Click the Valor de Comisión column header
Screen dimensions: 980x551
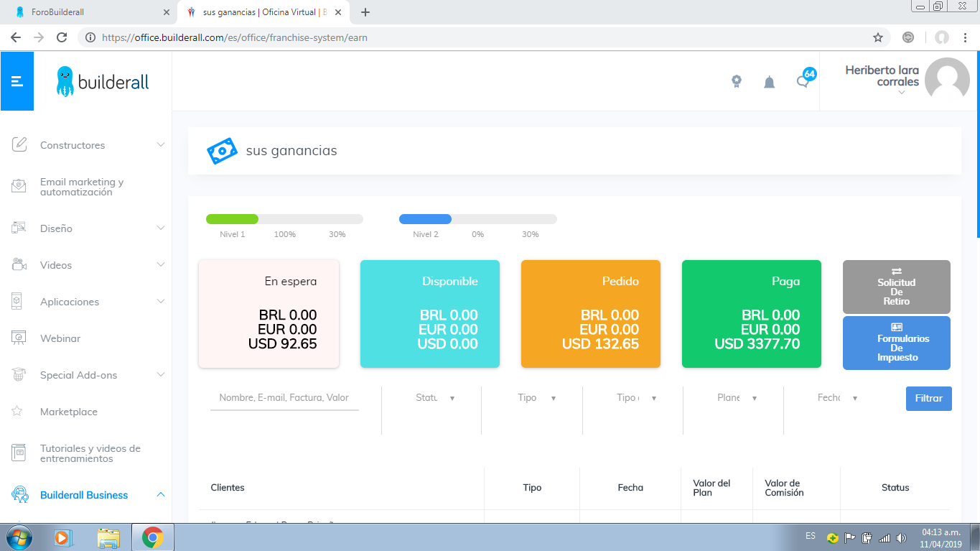click(x=784, y=488)
